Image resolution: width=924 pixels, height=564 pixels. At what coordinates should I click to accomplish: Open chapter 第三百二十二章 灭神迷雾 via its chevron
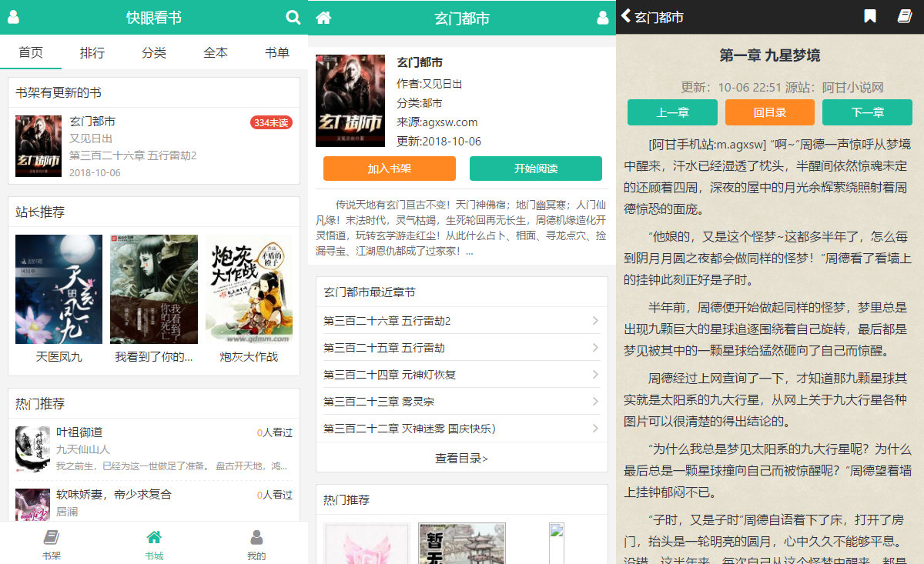pos(595,429)
